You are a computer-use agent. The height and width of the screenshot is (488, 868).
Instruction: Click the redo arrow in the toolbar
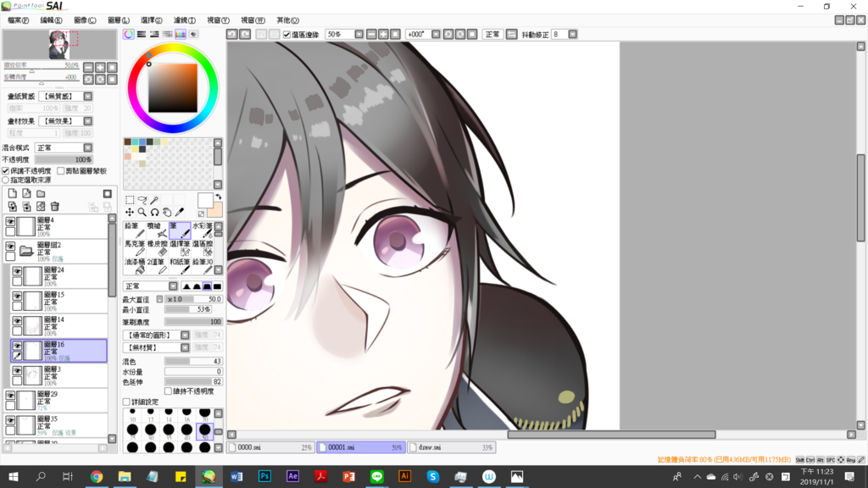[245, 34]
